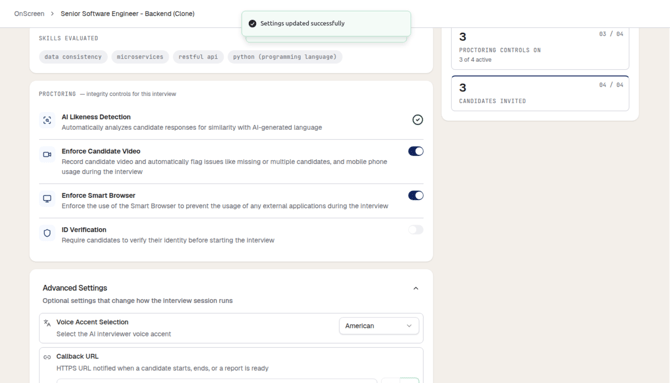Click the AI Likeness Detection face-scan icon

(x=47, y=120)
